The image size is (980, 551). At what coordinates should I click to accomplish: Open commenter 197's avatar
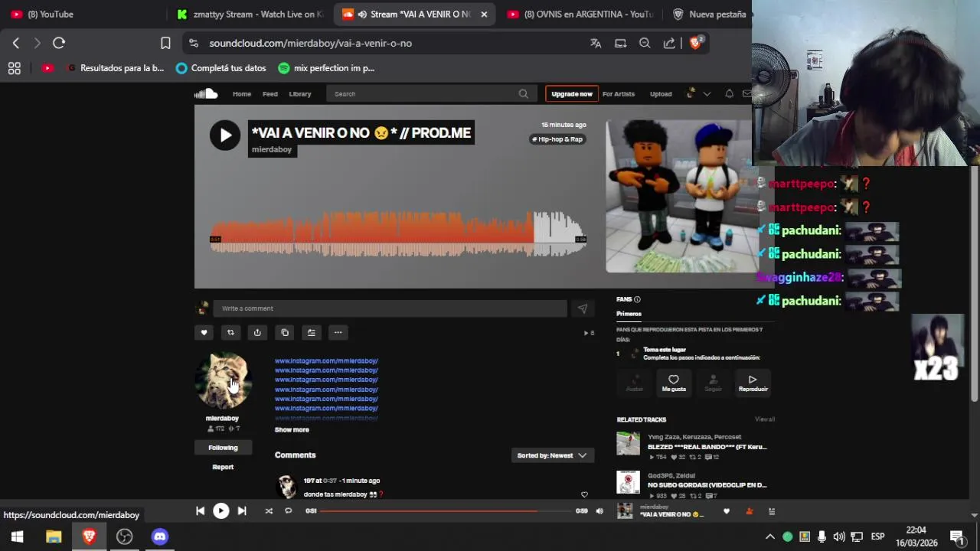pos(287,487)
